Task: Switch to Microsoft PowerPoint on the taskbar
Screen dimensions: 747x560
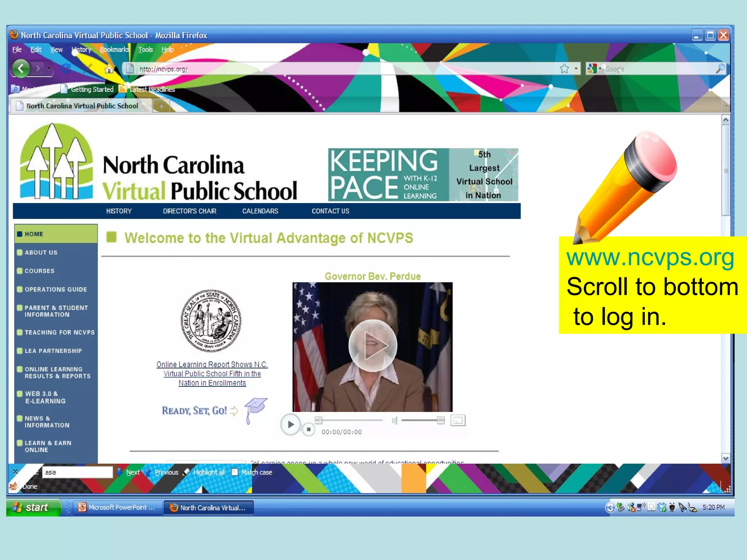Action: (x=117, y=507)
